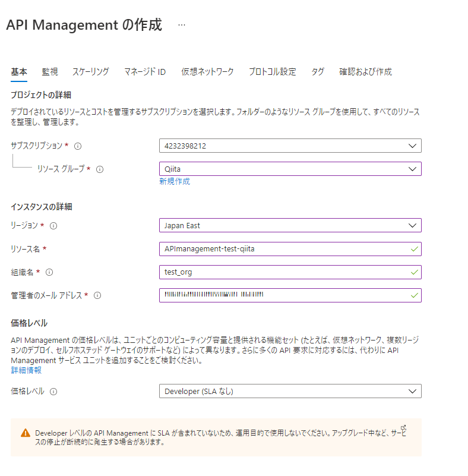468x476 pixels.
Task: Show info tooltip for リソース グループ
Action: (x=100, y=169)
